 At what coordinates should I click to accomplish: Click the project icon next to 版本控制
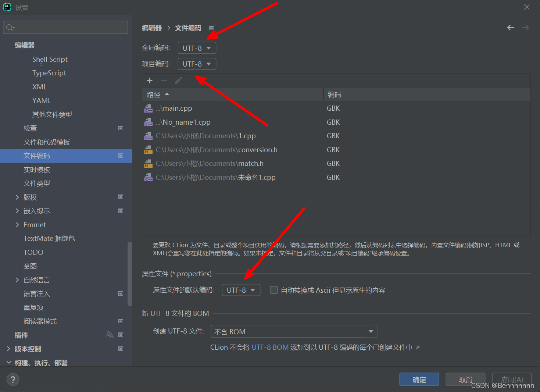point(121,349)
